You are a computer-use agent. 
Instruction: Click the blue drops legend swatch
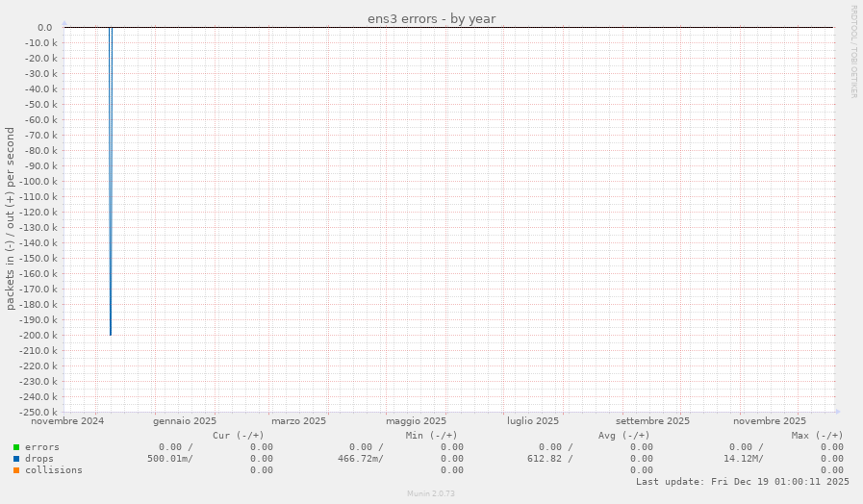pos(16,459)
